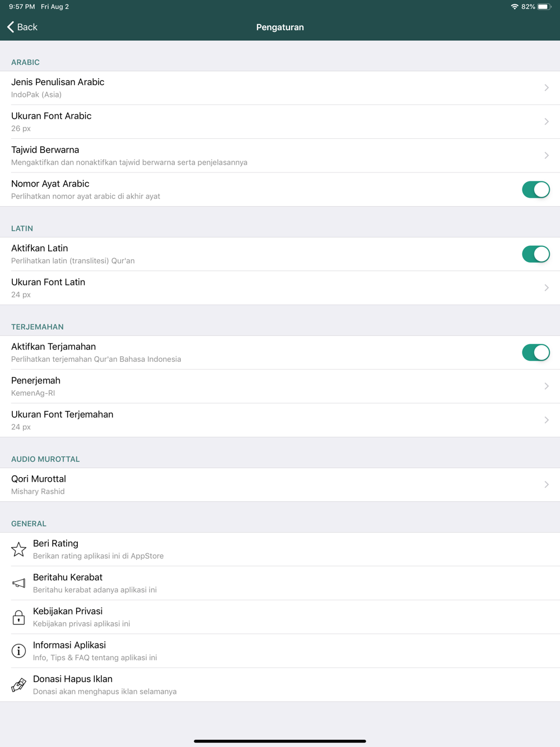
Task: Tap the donation hand icon
Action: click(18, 685)
